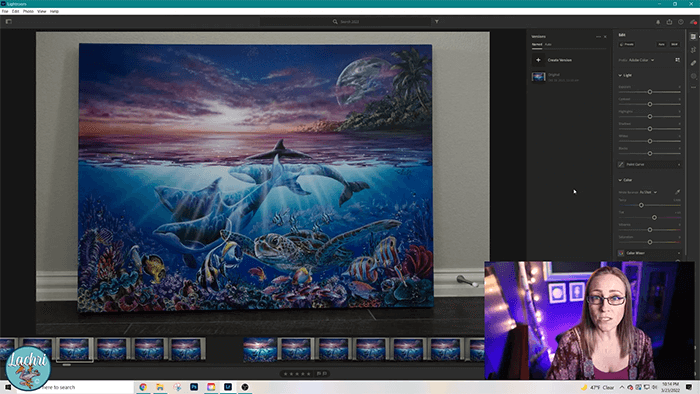
Task: Click the cloud sync status icon
Action: point(693,22)
